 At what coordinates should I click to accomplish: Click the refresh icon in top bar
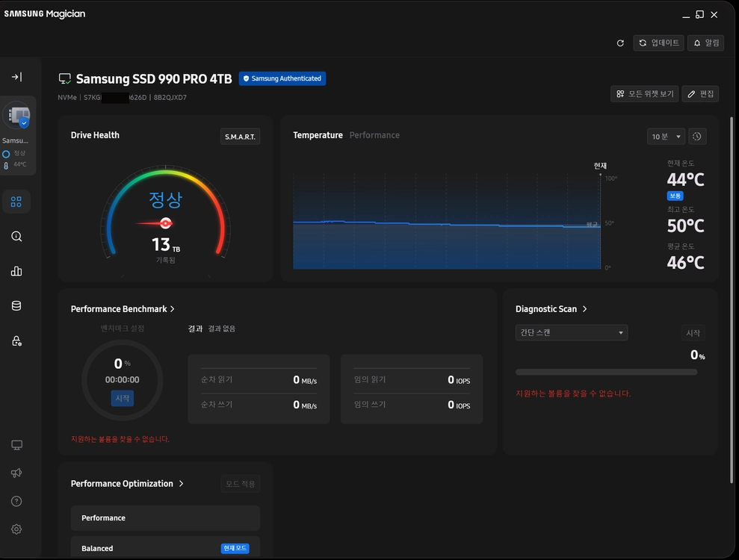[620, 43]
